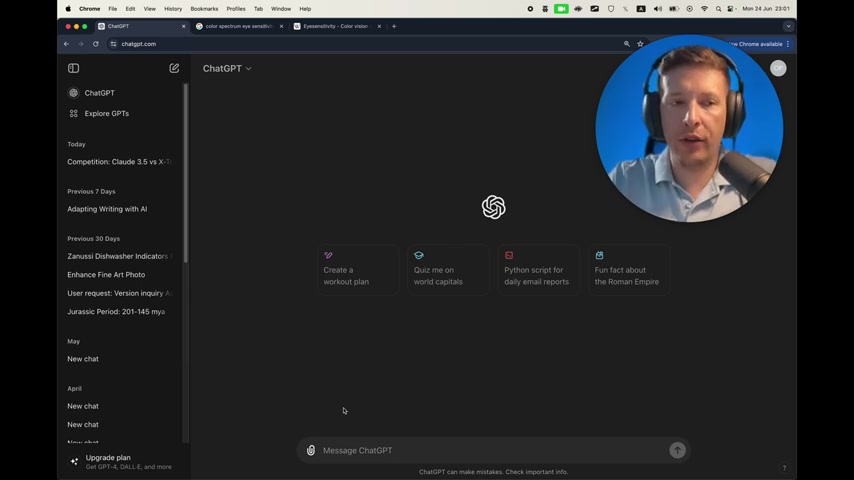The image size is (854, 480).
Task: Click the Upgrade plan button
Action: (x=121, y=462)
